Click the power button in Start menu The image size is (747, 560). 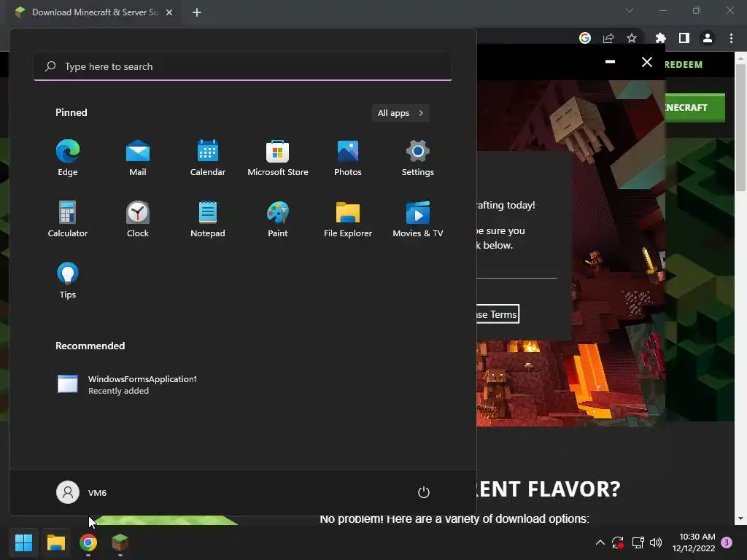click(x=424, y=492)
